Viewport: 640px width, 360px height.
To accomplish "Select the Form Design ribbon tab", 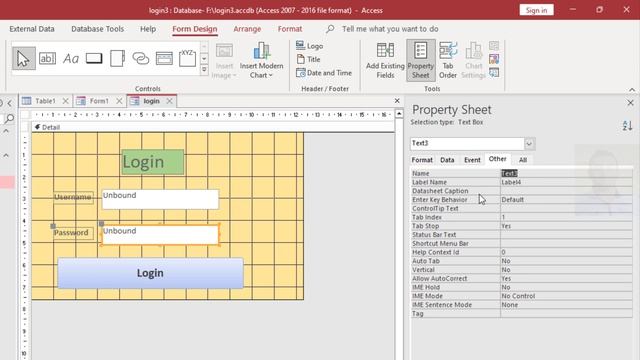I will coord(195,29).
